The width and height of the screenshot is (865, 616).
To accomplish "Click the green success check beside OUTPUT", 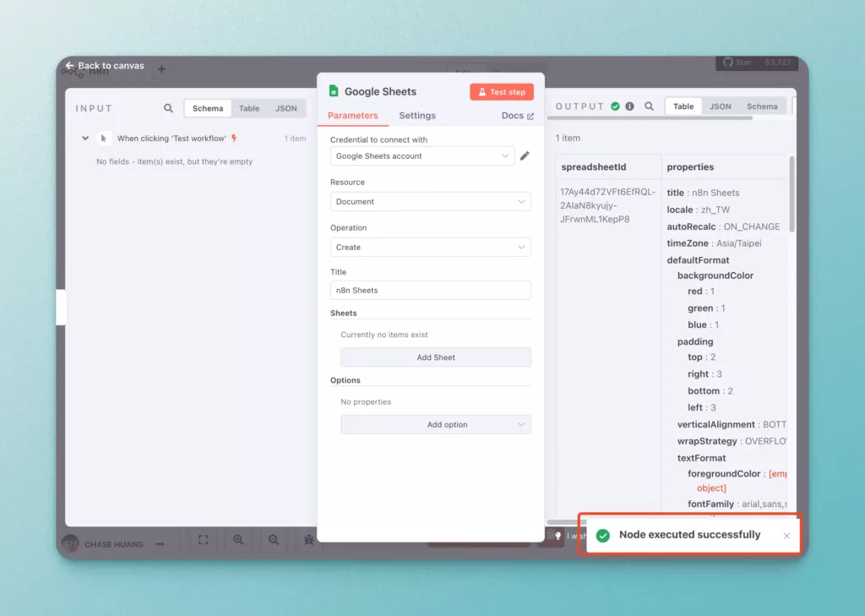I will (615, 106).
